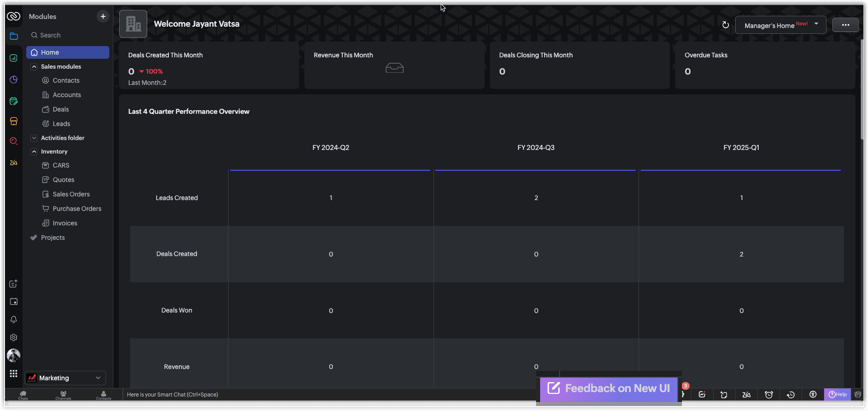868x411 pixels.
Task: Select the FY 2024-Q3 column header
Action: point(536,148)
